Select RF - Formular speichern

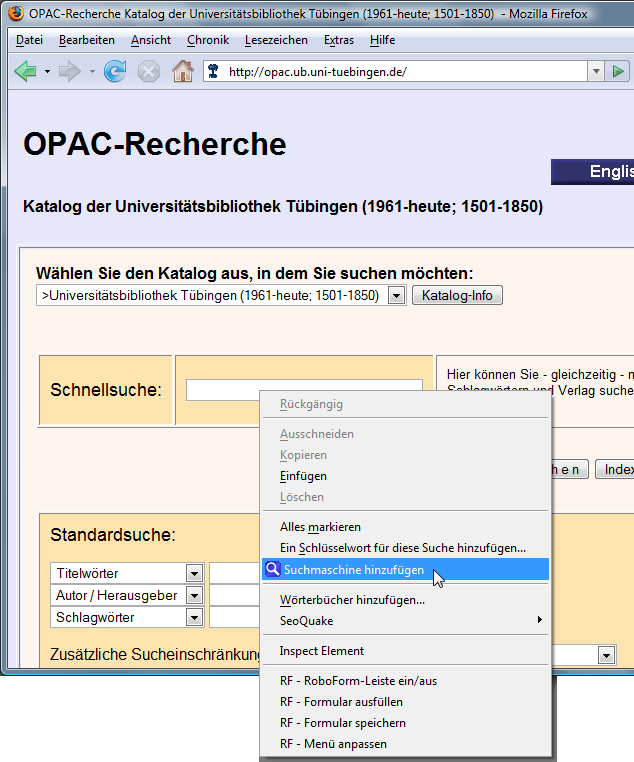(406, 723)
